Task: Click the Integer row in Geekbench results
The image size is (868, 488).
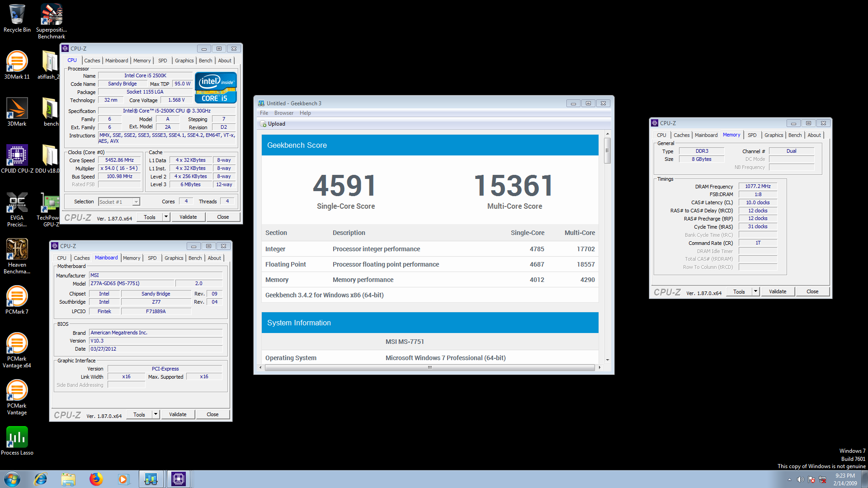Action: pos(430,249)
